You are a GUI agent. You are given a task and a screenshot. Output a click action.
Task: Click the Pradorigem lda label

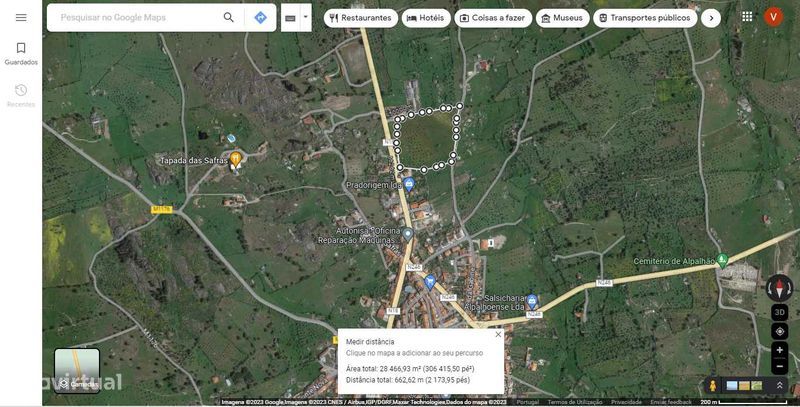pyautogui.click(x=374, y=185)
